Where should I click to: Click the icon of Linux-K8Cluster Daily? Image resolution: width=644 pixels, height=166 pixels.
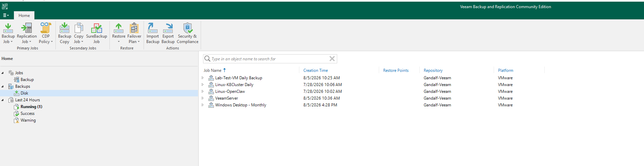(x=211, y=85)
